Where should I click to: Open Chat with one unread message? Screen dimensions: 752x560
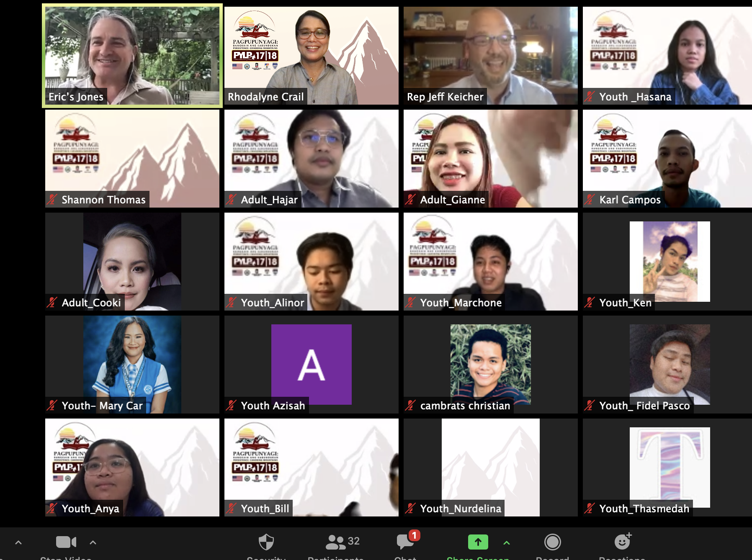[405, 542]
